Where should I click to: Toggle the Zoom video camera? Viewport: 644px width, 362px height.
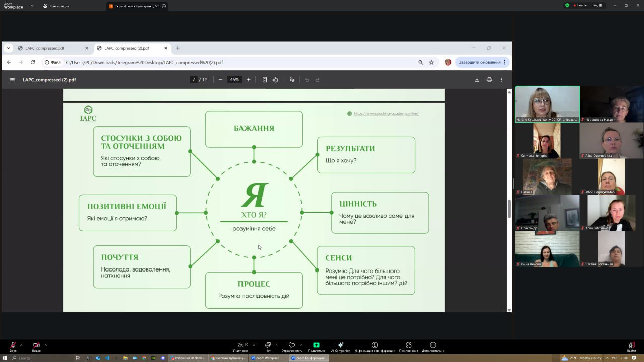tap(36, 346)
